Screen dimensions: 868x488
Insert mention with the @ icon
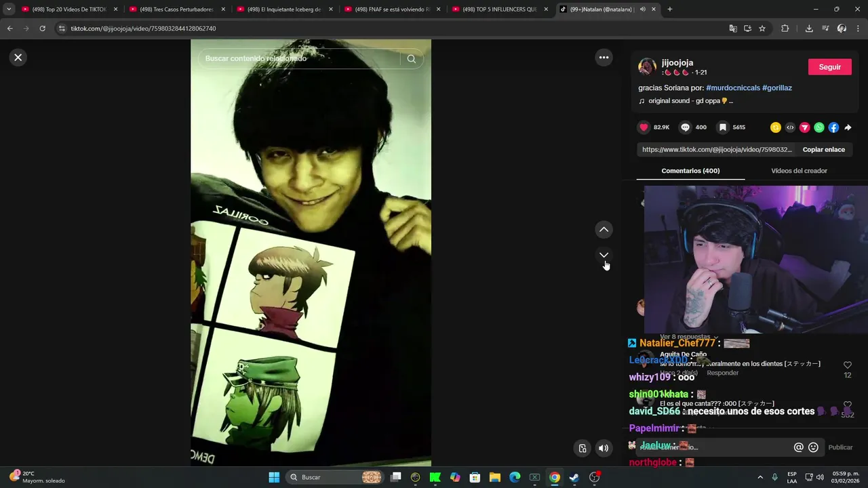pyautogui.click(x=799, y=447)
